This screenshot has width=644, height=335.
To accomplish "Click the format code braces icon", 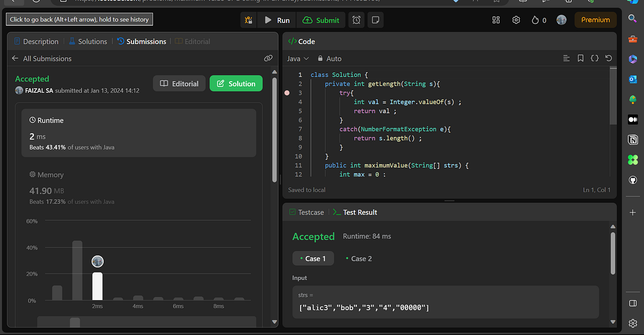I will 595,58.
